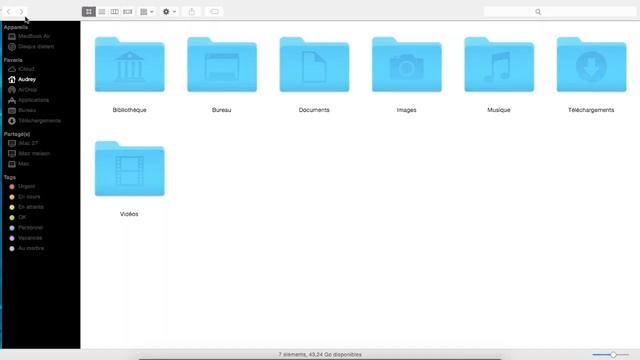Open Téléchargements in the sidebar
640x360 pixels.
click(35, 121)
